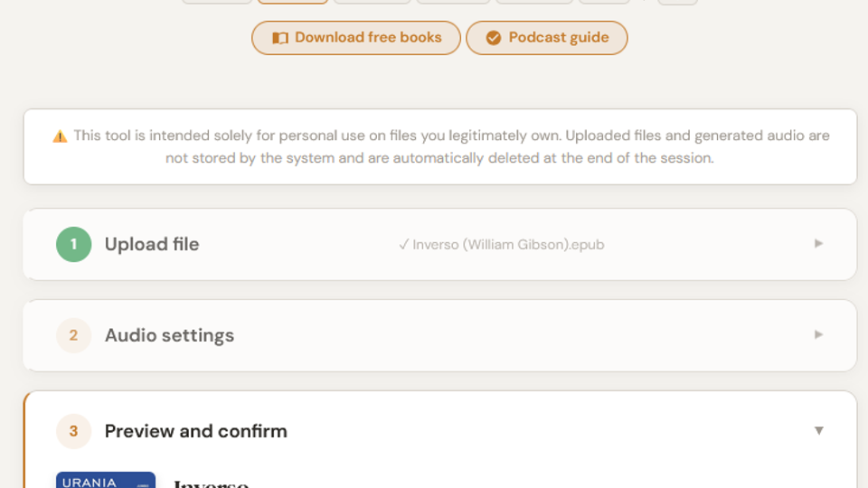Screen dimensions: 868x488
Task: Click the Inverso book title text
Action: 211,483
